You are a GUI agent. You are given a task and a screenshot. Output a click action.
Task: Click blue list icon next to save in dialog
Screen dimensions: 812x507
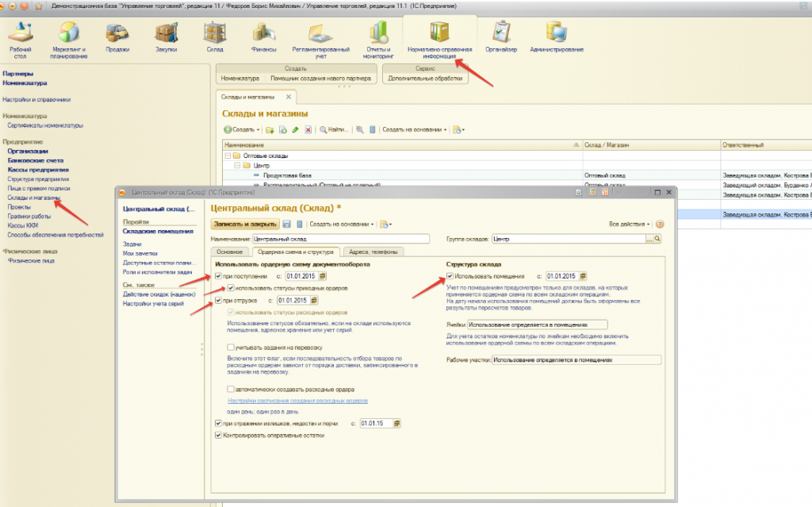pos(299,224)
